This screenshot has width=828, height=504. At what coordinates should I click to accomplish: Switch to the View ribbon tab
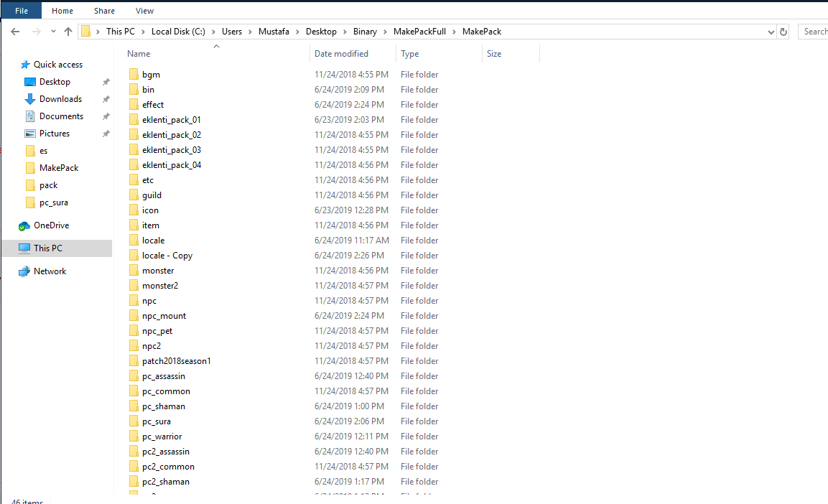pyautogui.click(x=144, y=11)
